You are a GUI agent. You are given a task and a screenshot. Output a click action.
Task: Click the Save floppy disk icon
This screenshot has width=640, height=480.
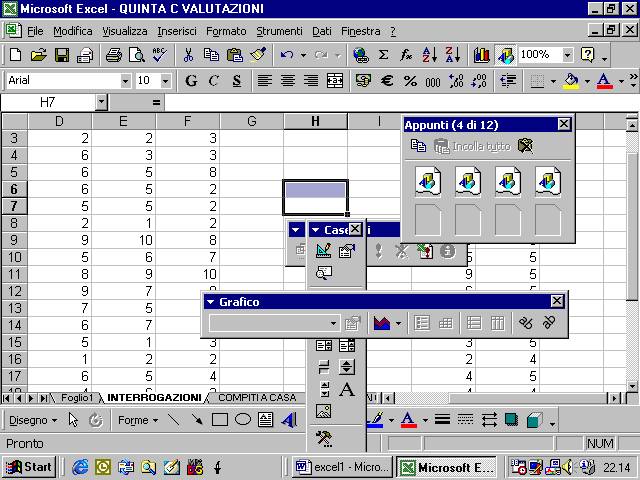pos(61,55)
